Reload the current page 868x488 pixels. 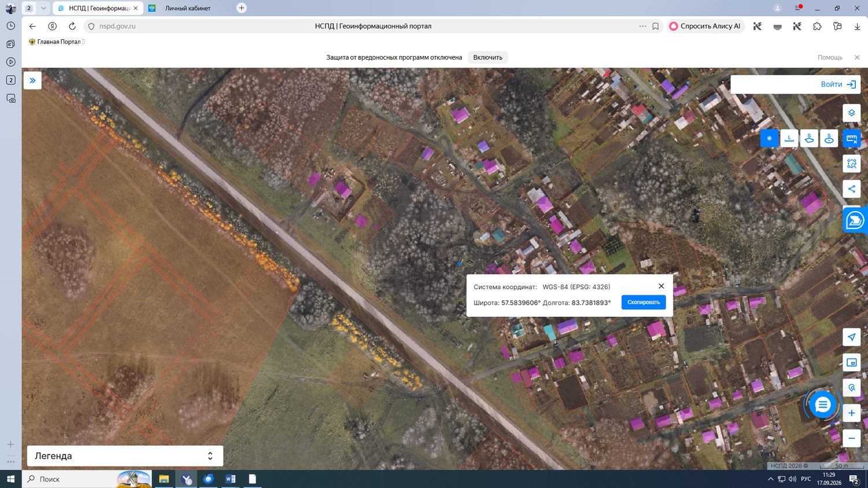tap(72, 26)
